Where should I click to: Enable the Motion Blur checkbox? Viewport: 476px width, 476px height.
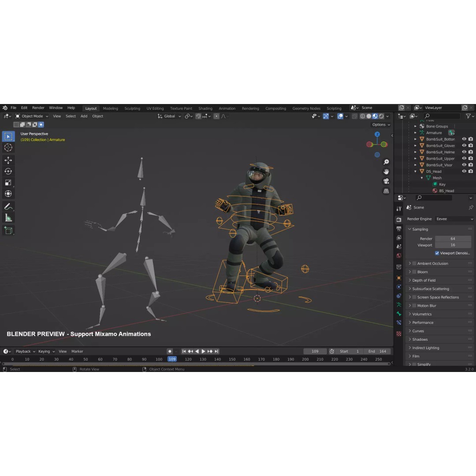click(x=414, y=306)
